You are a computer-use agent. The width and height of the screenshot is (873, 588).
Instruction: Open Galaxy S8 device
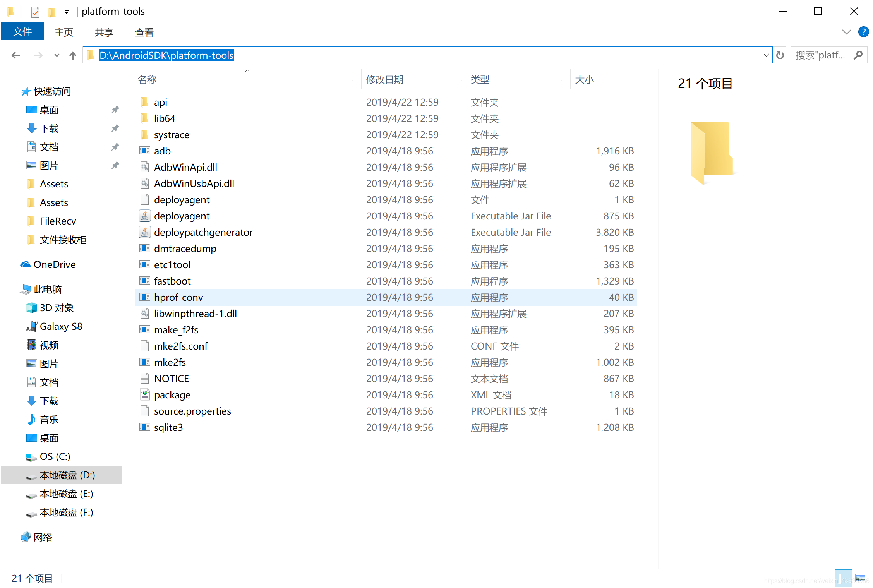coord(61,327)
